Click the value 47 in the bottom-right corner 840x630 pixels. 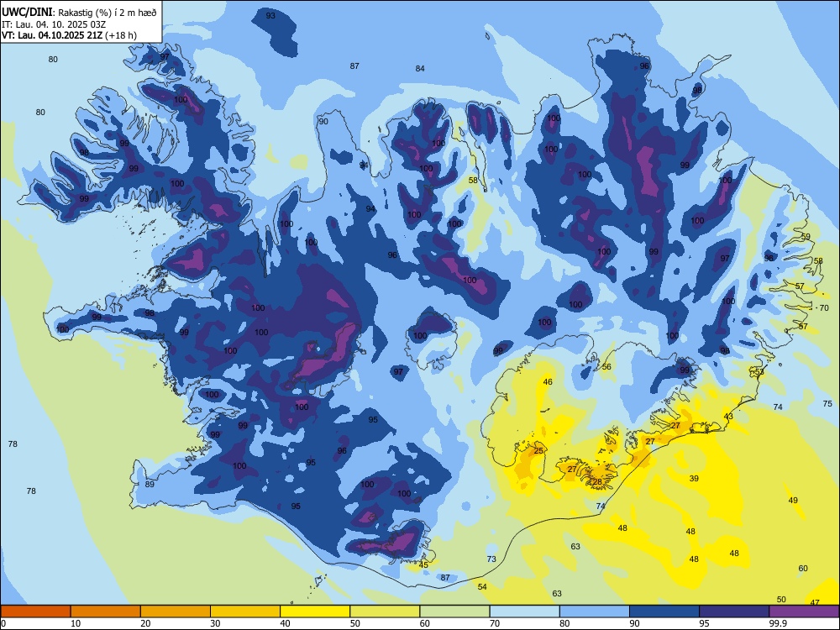click(815, 602)
